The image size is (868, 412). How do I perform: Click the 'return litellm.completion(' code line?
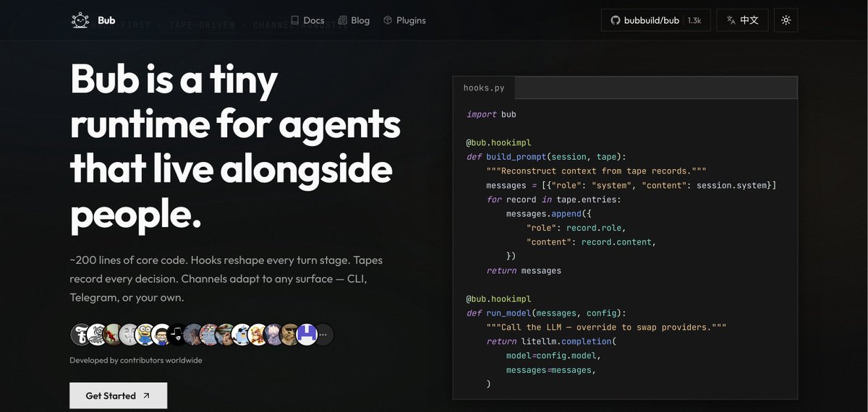550,340
